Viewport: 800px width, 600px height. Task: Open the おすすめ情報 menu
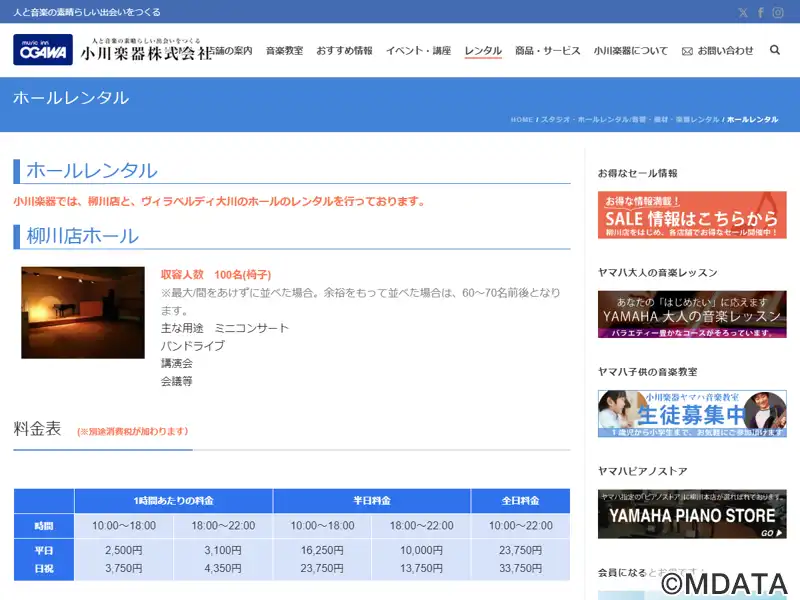coord(344,51)
